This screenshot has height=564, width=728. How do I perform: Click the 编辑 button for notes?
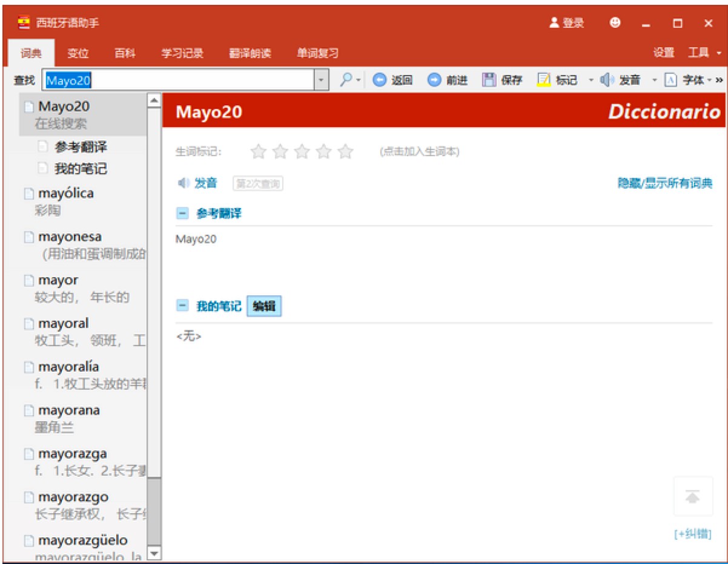click(x=264, y=306)
